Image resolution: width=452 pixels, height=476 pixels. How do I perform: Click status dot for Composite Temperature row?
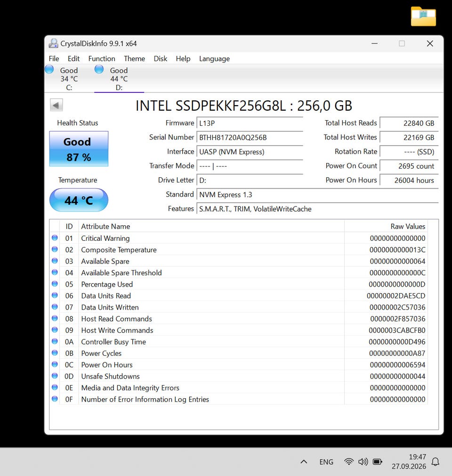click(x=55, y=249)
